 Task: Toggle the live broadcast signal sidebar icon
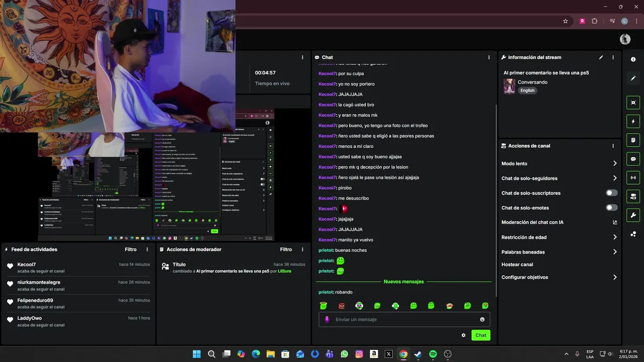click(x=633, y=177)
